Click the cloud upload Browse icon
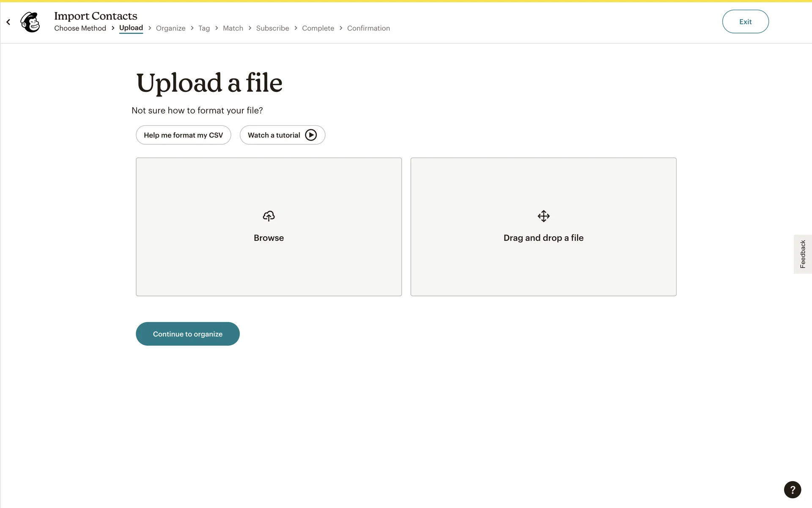 click(x=269, y=216)
